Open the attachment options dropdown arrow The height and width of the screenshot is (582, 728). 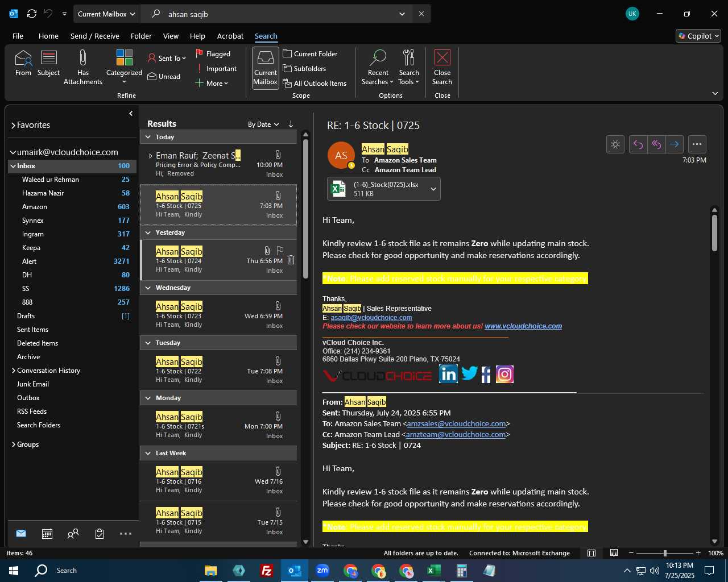point(433,189)
